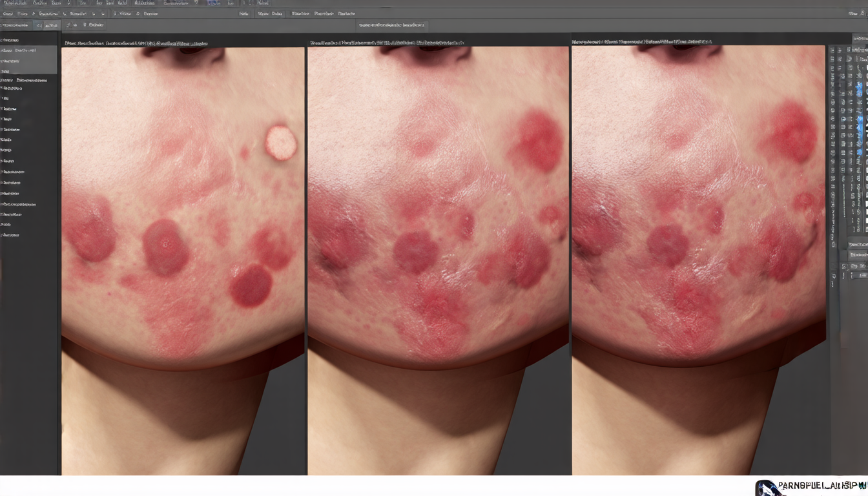Select the last entry in the left sidebar list

point(10,235)
